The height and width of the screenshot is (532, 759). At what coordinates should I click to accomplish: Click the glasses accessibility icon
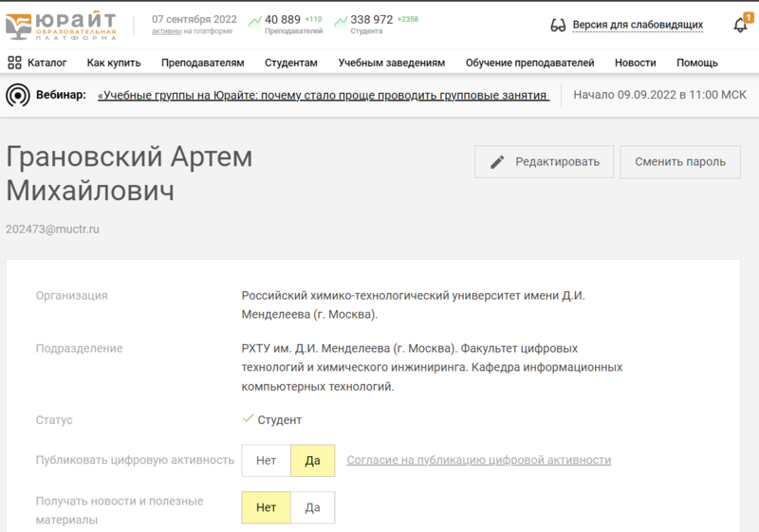[558, 25]
